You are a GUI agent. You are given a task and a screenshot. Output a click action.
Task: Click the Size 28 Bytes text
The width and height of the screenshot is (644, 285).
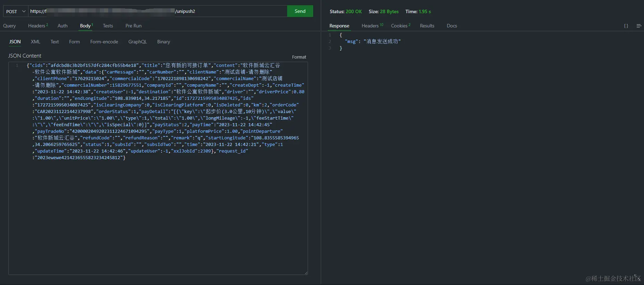click(x=384, y=11)
